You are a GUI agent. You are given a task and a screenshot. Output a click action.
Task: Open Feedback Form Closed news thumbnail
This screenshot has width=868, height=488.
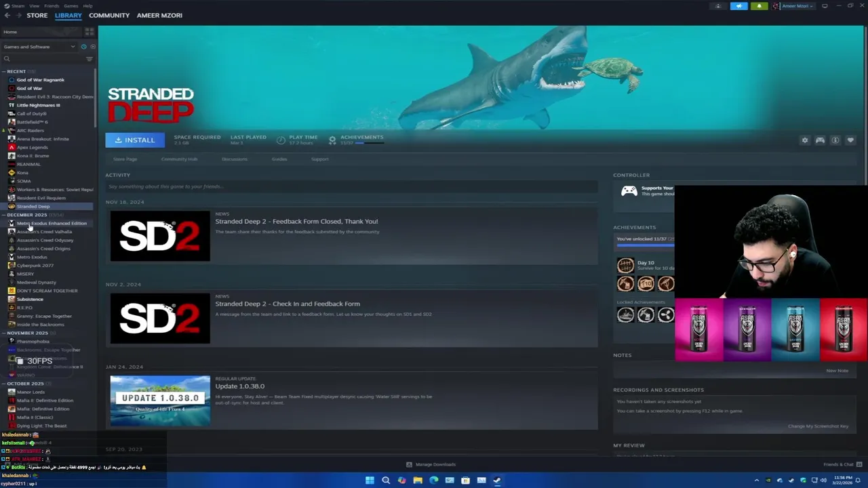point(160,236)
